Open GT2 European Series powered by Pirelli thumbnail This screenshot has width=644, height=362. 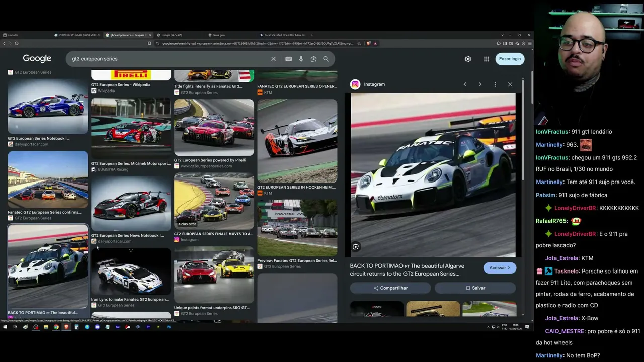click(x=214, y=127)
